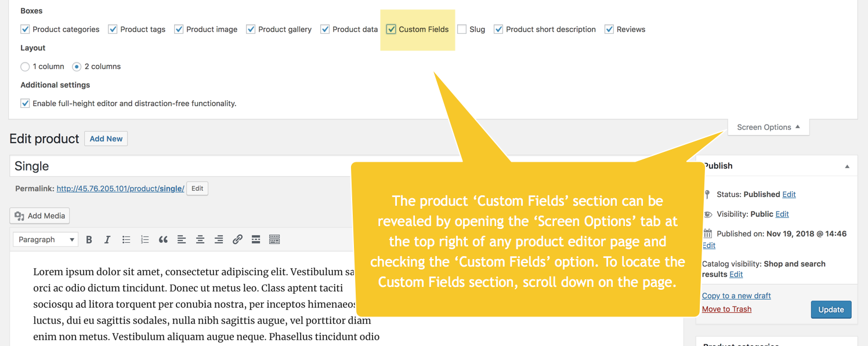The image size is (868, 346).
Task: Insert a bulleted list
Action: click(126, 239)
